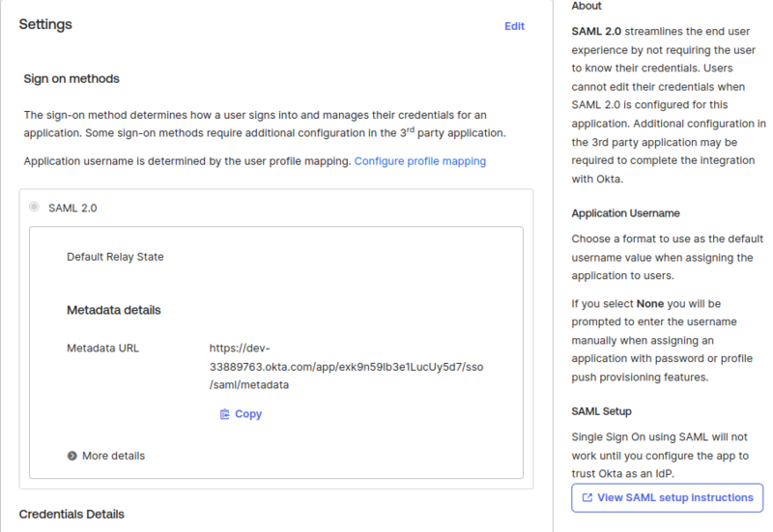Viewport: 773px width, 532px height.
Task: Expand the More details section
Action: click(x=113, y=456)
